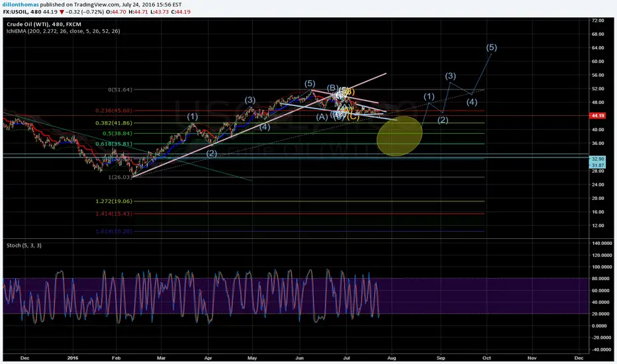617x364 pixels.
Task: Click the 31.87 price tag on the axis
Action: click(597, 165)
